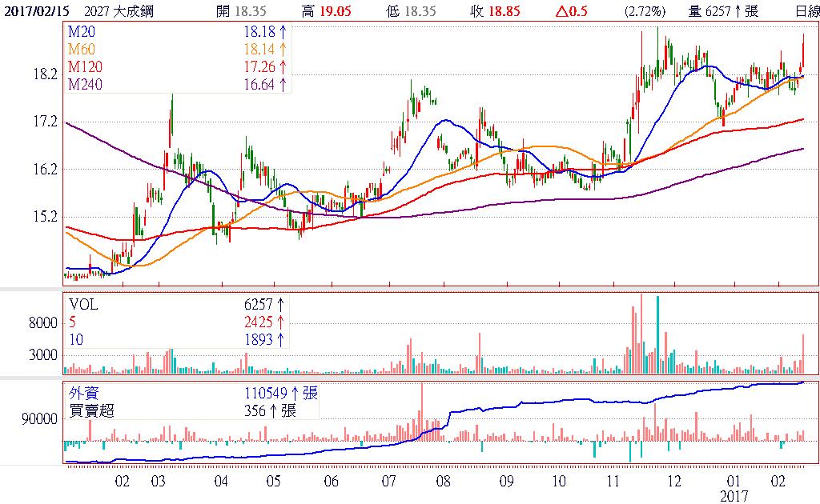Click the 90000 axis label in bottom panel
Image resolution: width=820 pixels, height=504 pixels.
coord(40,418)
